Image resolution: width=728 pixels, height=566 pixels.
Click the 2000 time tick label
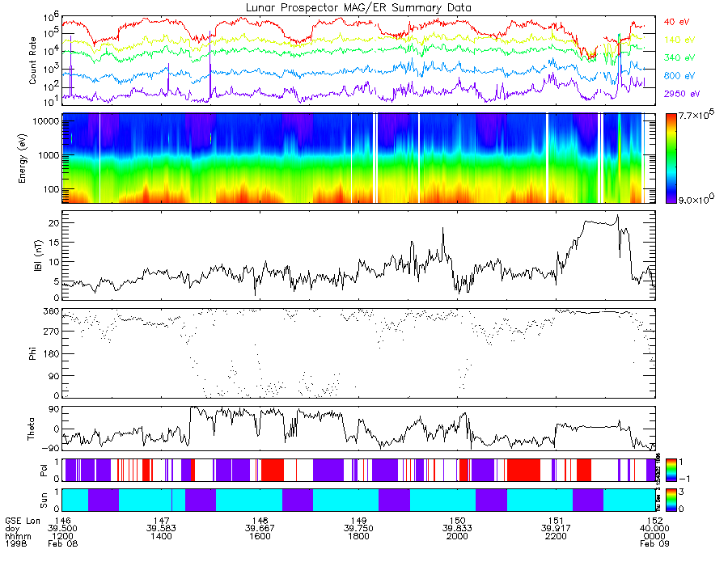click(457, 536)
